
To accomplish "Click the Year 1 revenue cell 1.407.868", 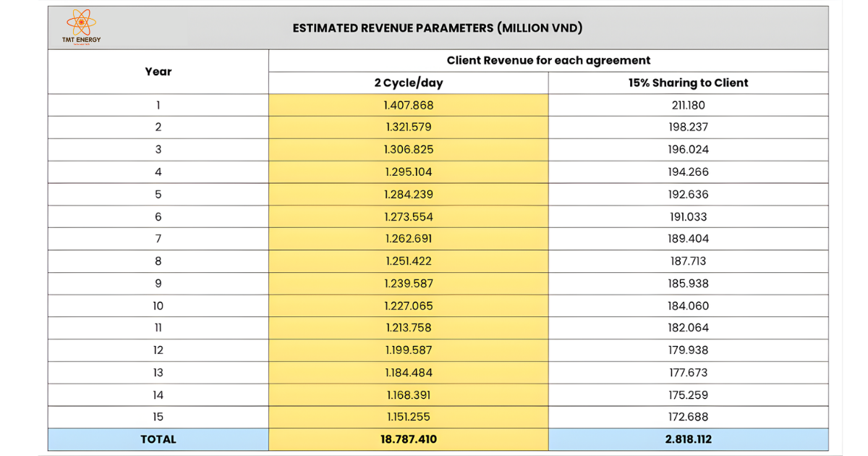I will [407, 105].
